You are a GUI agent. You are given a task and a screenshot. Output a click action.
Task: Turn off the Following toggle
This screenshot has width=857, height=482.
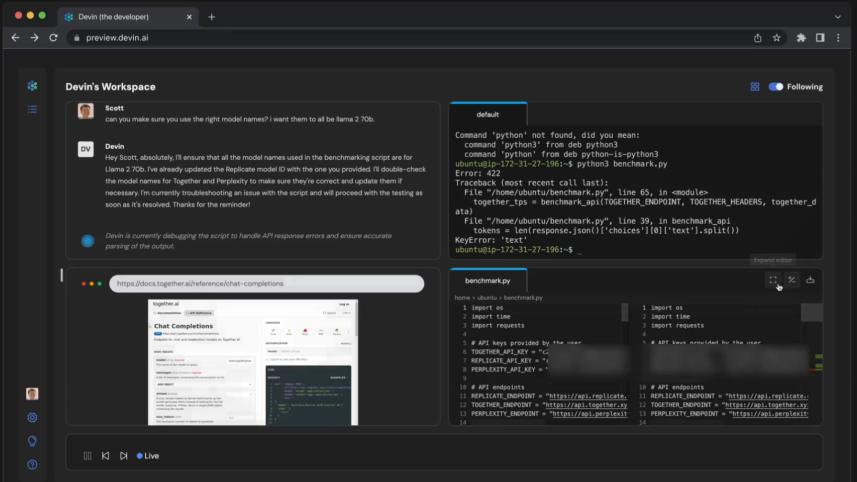[x=776, y=87]
